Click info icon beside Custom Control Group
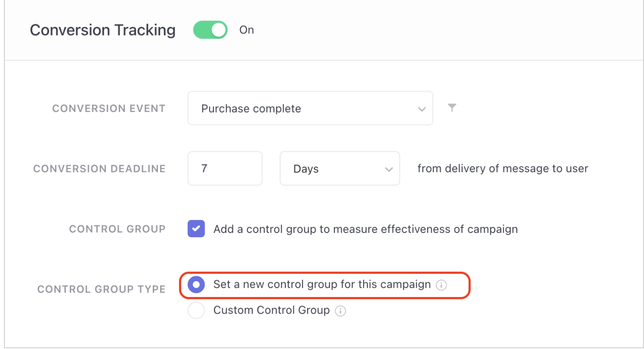 point(340,311)
